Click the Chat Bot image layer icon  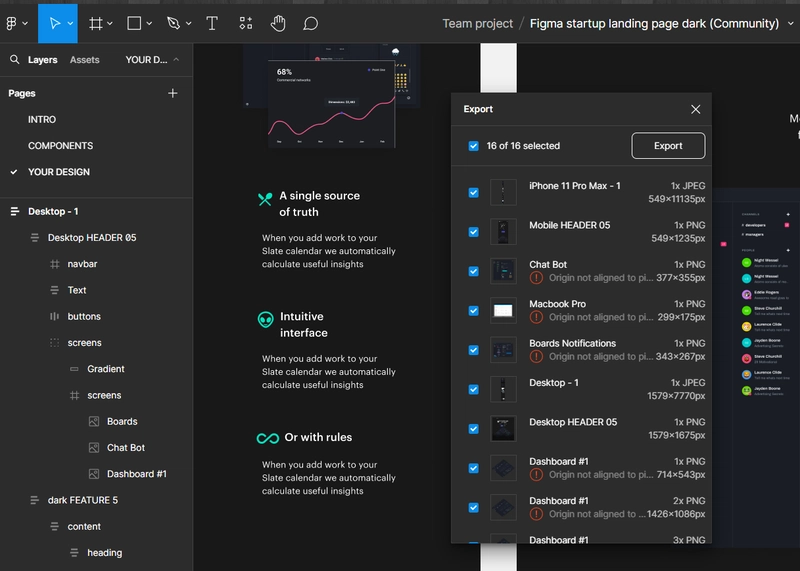94,448
